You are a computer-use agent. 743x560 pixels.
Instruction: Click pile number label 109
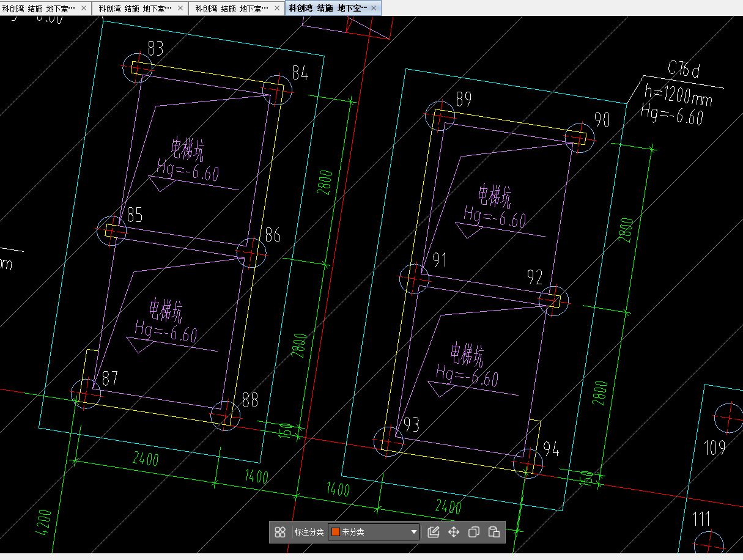click(714, 448)
